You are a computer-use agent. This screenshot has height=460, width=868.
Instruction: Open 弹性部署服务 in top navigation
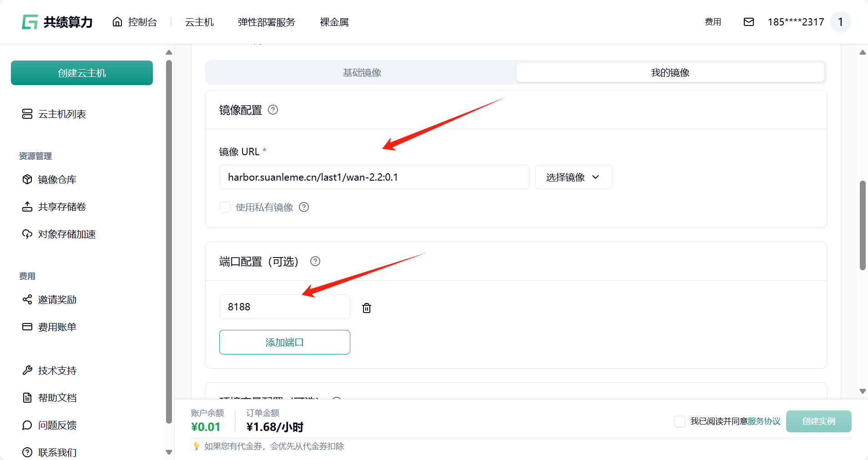point(266,22)
